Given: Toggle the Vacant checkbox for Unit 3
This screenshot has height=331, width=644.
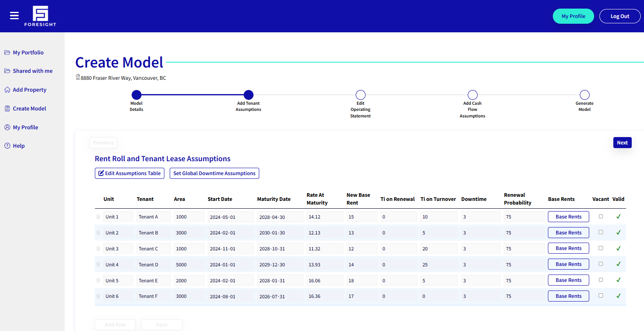Looking at the screenshot, I should coord(601,248).
